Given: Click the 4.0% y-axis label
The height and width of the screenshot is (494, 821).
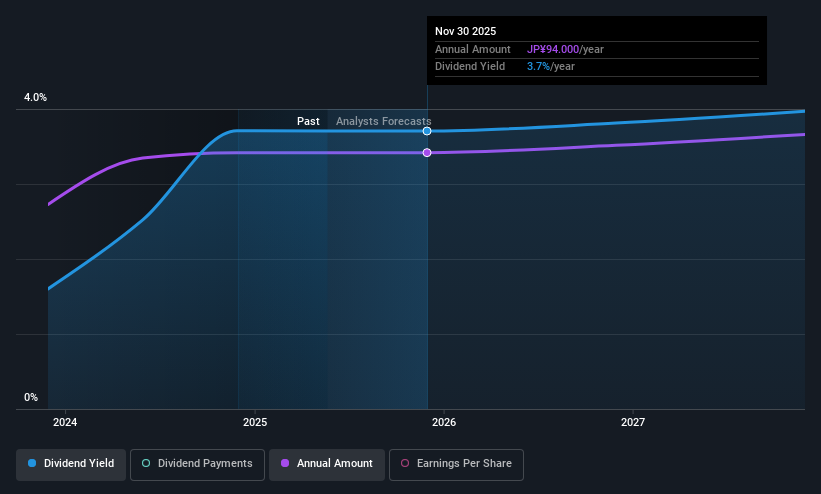Looking at the screenshot, I should coord(35,97).
